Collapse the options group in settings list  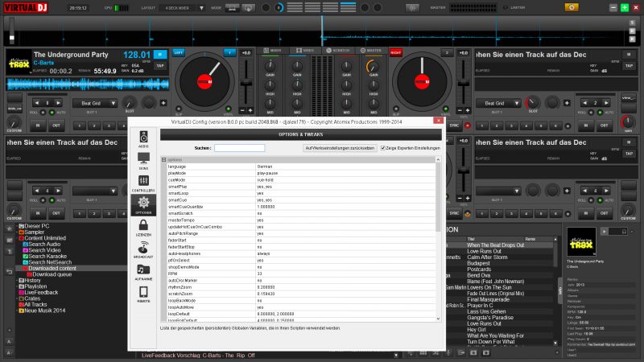164,159
